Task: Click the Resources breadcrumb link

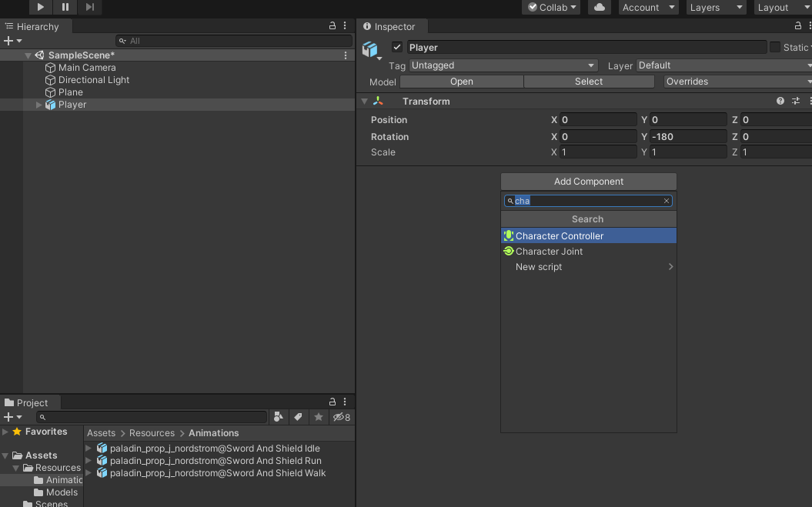Action: point(152,433)
